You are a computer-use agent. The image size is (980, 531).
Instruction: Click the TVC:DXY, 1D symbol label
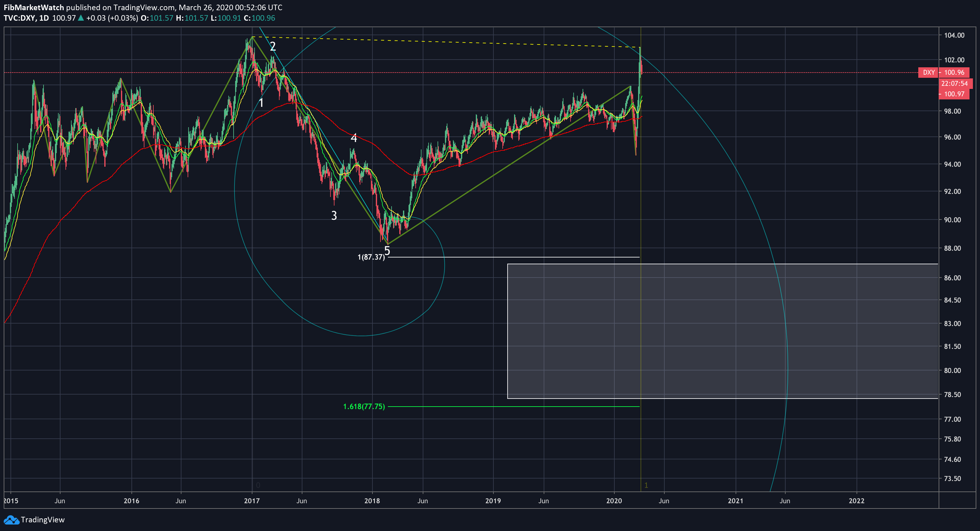pos(26,18)
